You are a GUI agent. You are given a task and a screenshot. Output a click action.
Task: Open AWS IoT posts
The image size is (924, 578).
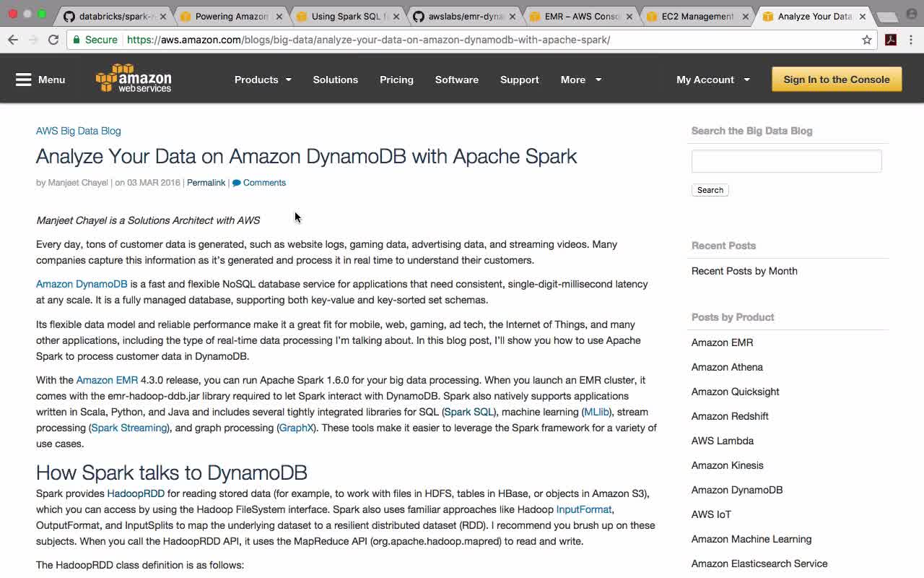(711, 514)
